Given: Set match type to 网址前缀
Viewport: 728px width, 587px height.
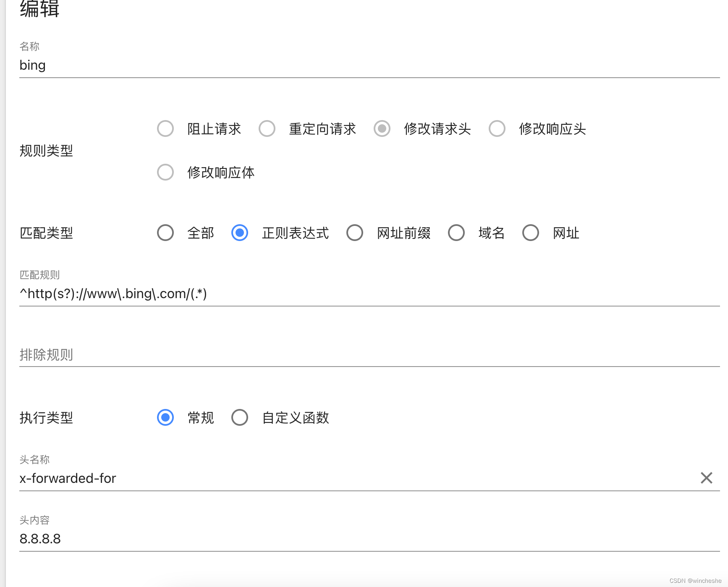Looking at the screenshot, I should click(355, 233).
